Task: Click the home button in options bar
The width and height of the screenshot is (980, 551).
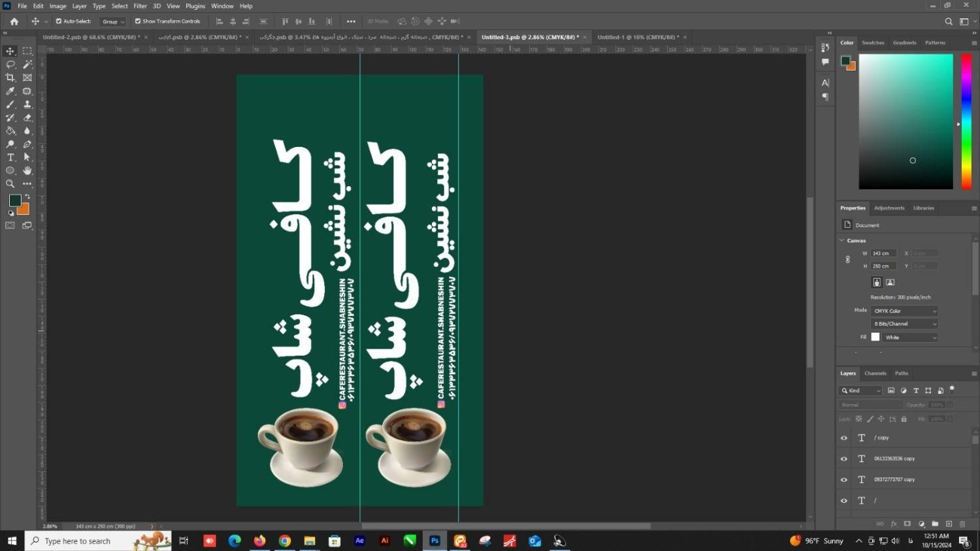Action: tap(14, 22)
